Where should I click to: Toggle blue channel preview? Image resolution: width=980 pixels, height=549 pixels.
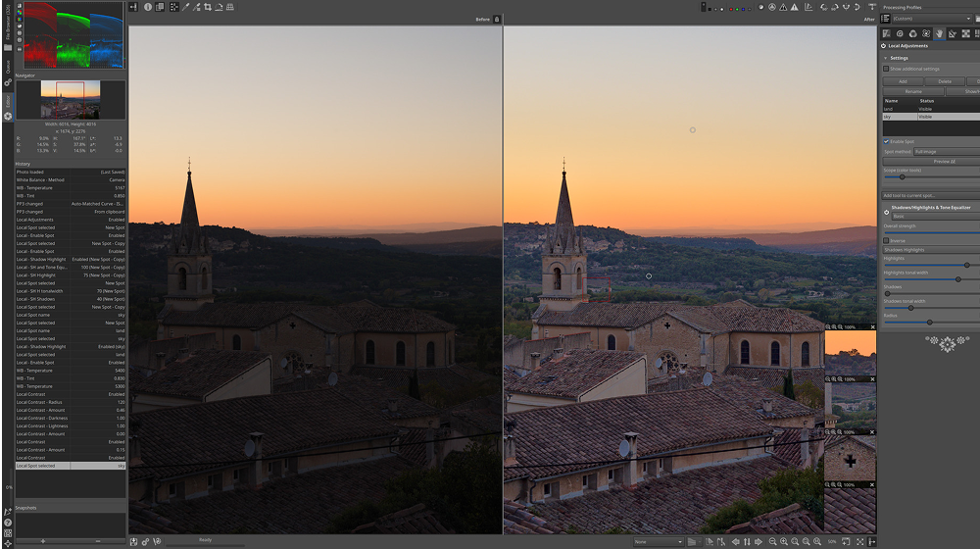(743, 10)
